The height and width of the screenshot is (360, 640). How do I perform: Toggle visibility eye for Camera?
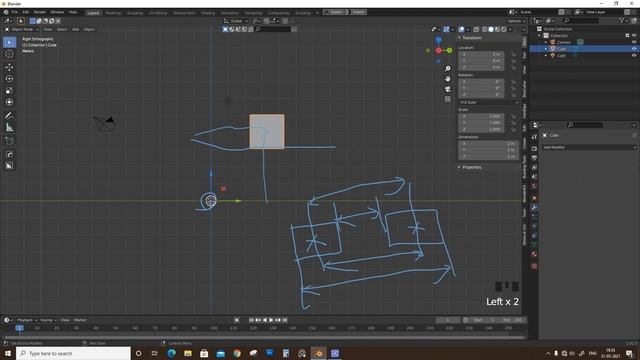(x=634, y=42)
